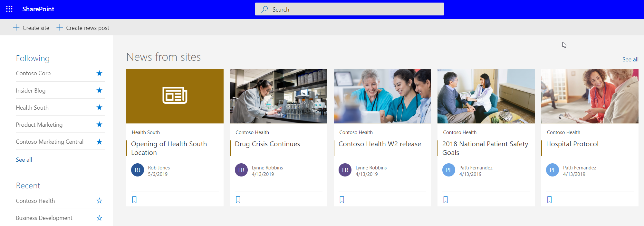
Task: Click the LR avatar on Contoso Health W2 release card
Action: coord(345,170)
